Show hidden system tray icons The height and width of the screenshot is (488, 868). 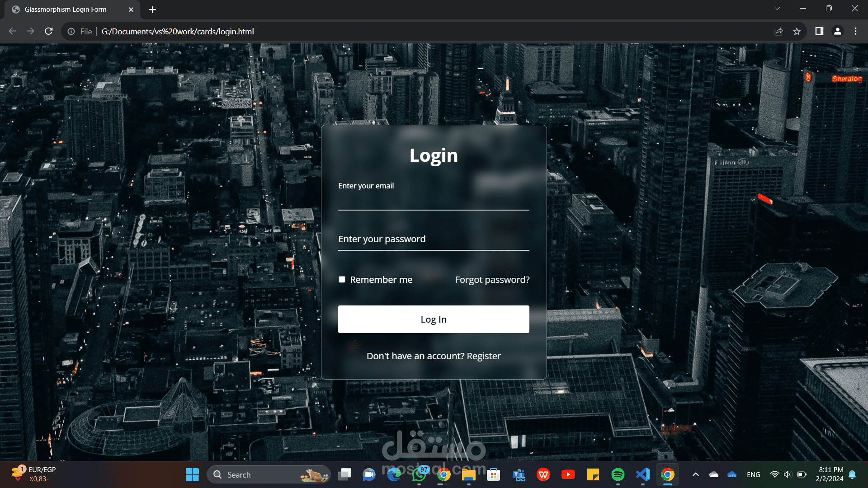(696, 474)
